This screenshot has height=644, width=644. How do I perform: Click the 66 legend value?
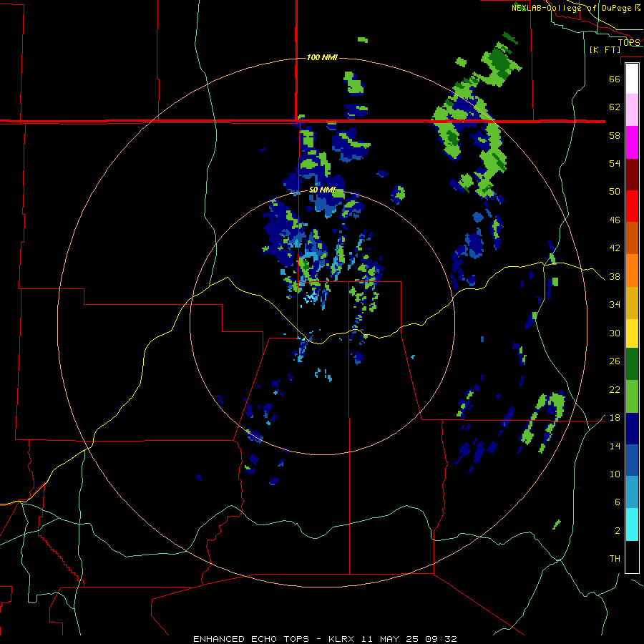pyautogui.click(x=615, y=79)
